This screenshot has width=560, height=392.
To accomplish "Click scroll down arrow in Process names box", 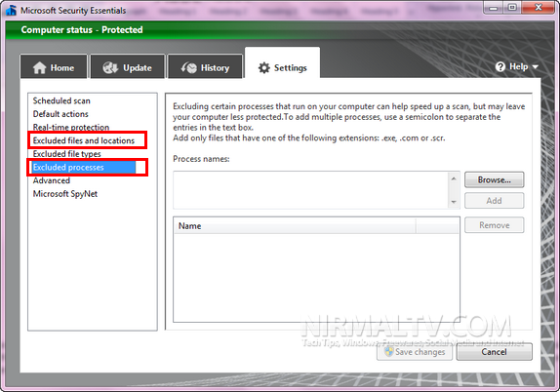I will (454, 202).
